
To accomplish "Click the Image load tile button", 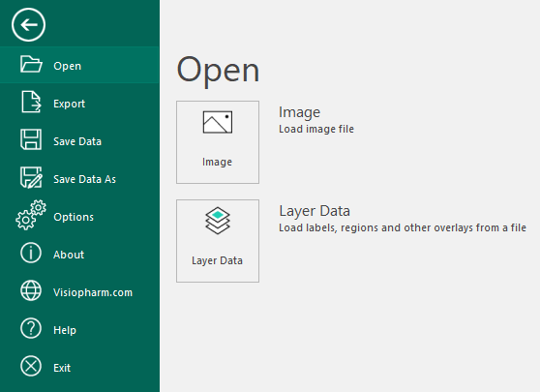I will click(x=218, y=142).
